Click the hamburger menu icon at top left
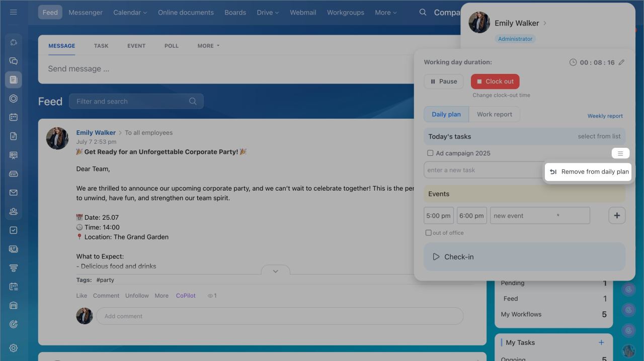This screenshot has height=361, width=644. pyautogui.click(x=14, y=12)
